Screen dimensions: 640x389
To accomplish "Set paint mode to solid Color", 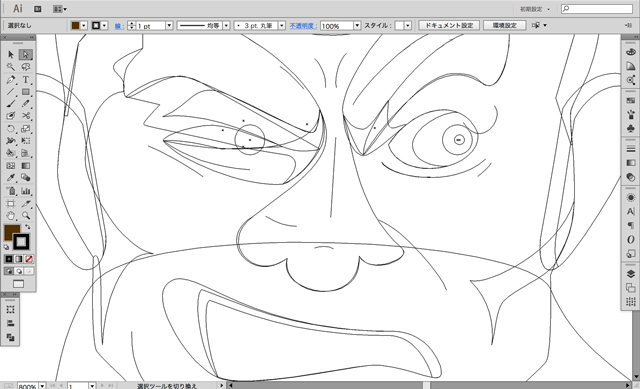I will (x=9, y=259).
